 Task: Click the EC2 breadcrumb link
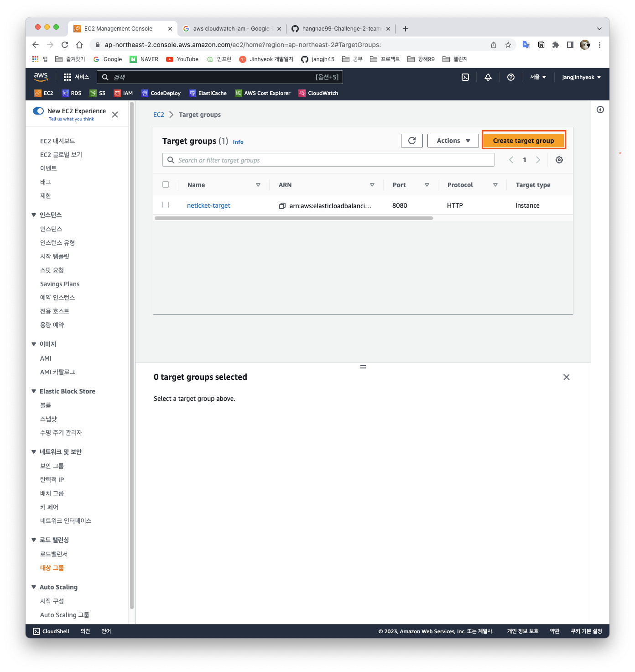[159, 115]
